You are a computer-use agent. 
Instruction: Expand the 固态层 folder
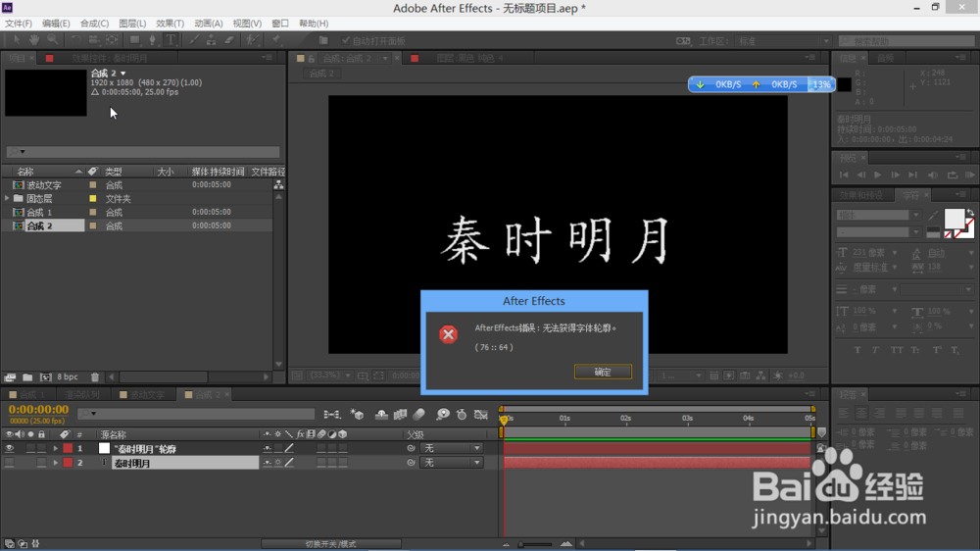7,198
